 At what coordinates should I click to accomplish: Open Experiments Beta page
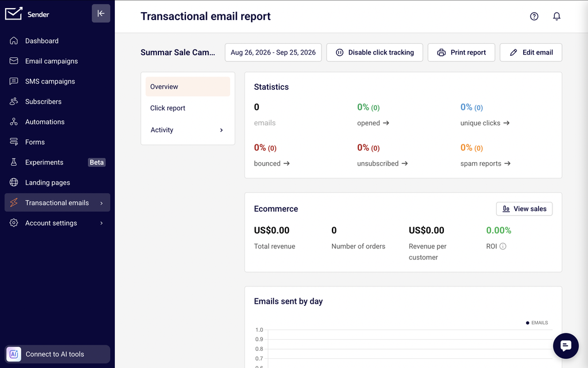click(57, 162)
